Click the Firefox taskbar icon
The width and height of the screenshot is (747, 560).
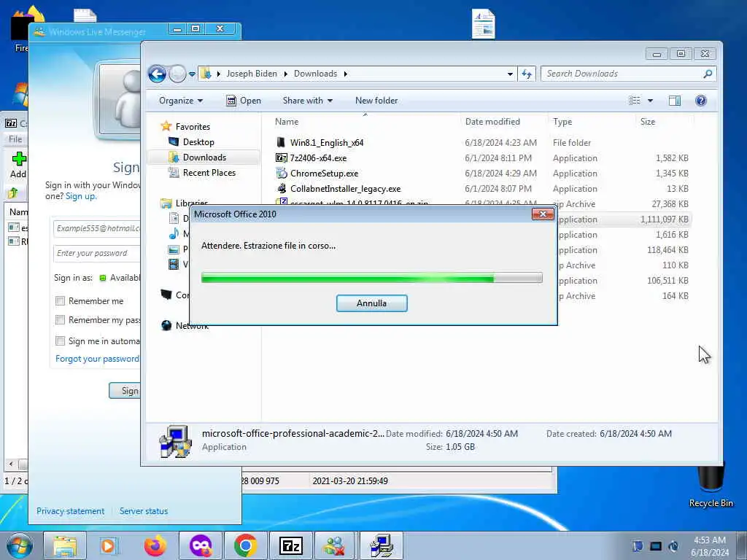[155, 545]
